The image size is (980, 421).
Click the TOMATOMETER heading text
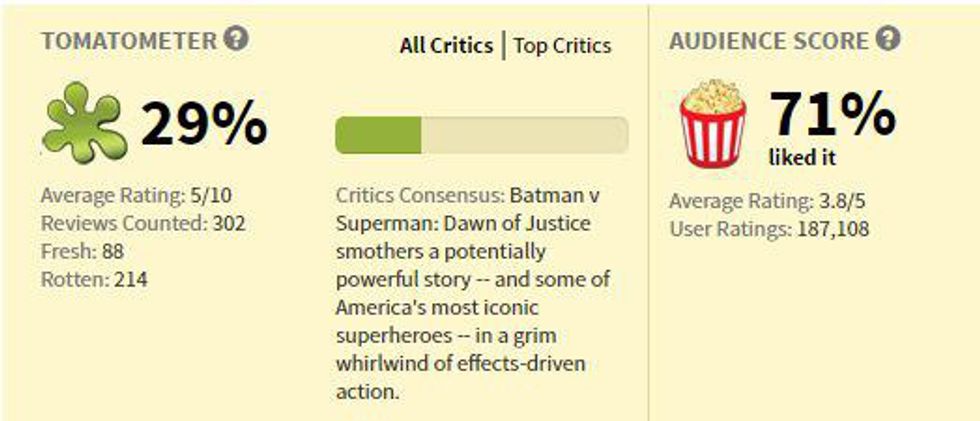point(129,41)
